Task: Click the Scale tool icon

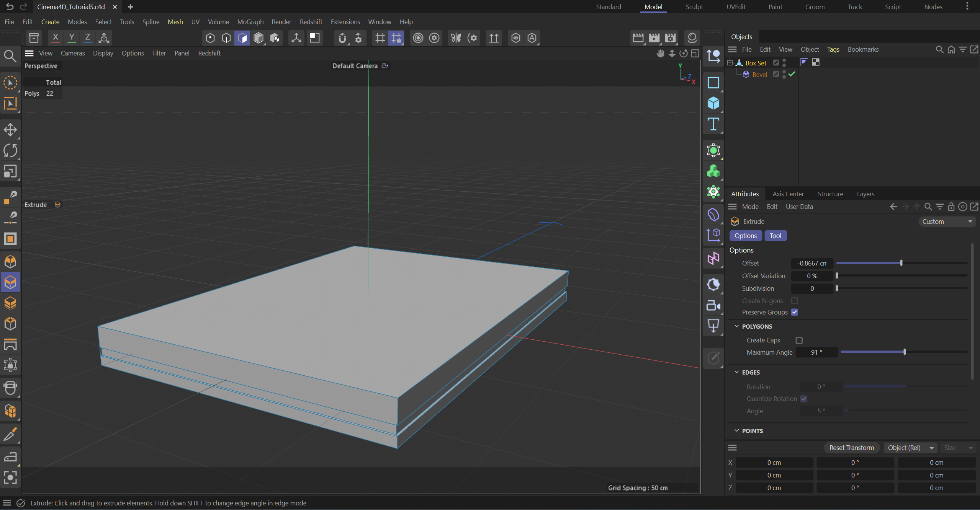Action: pyautogui.click(x=10, y=171)
